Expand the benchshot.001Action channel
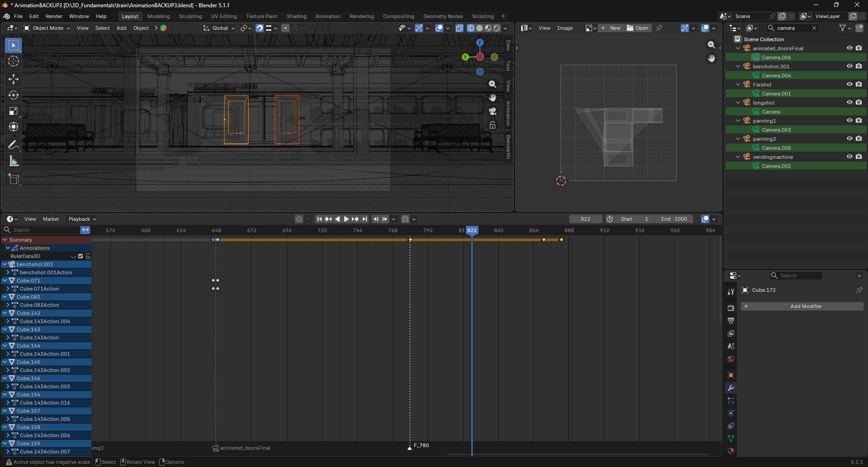Image resolution: width=868 pixels, height=467 pixels. (x=8, y=272)
